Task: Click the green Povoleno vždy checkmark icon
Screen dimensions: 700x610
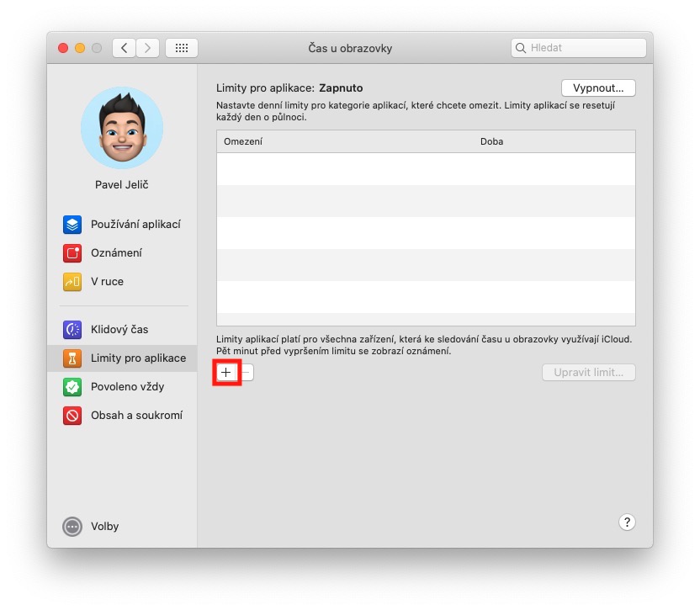Action: click(72, 387)
